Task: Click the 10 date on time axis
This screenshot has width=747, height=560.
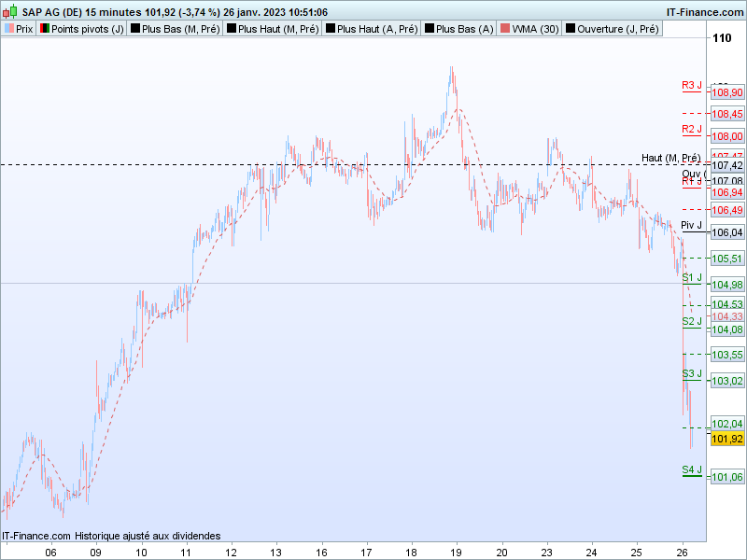Action: pyautogui.click(x=142, y=553)
